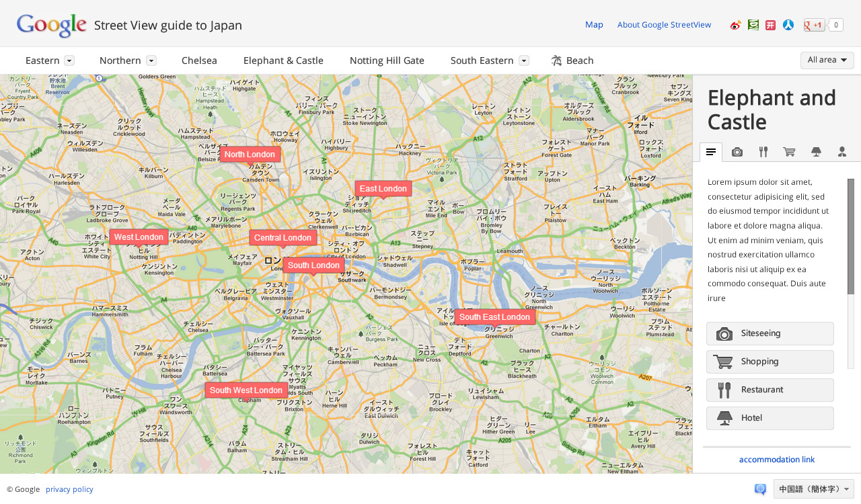Switch to the fork and knife restaurant tab
The image size is (861, 504).
pyautogui.click(x=763, y=152)
